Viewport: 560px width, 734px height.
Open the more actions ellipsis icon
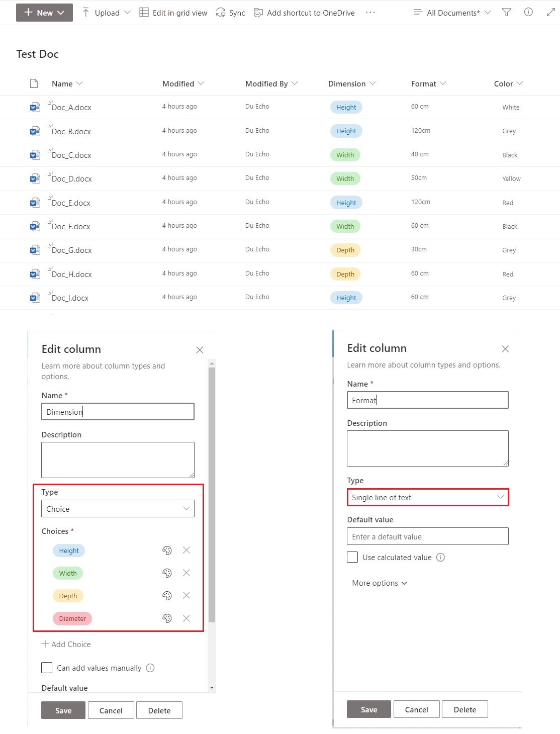click(370, 13)
